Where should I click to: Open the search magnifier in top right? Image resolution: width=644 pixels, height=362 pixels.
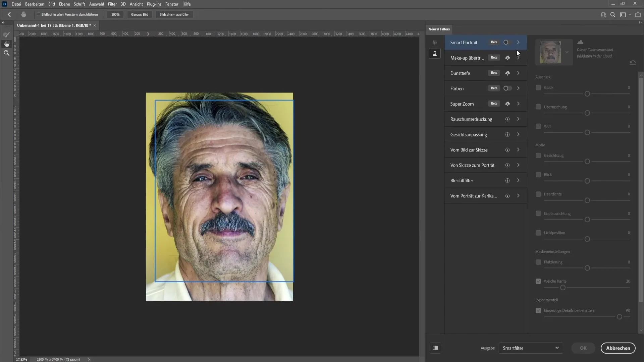pos(613,15)
